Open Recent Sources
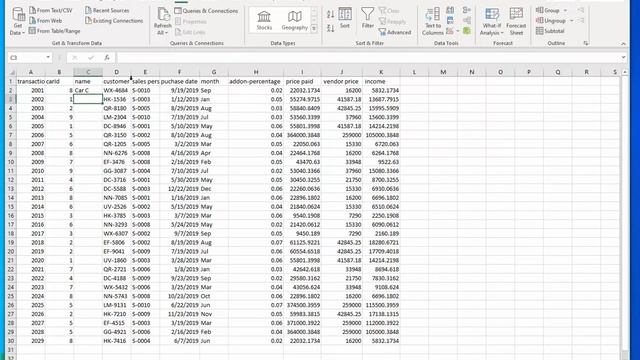This screenshot has height=360, width=640. (x=107, y=10)
